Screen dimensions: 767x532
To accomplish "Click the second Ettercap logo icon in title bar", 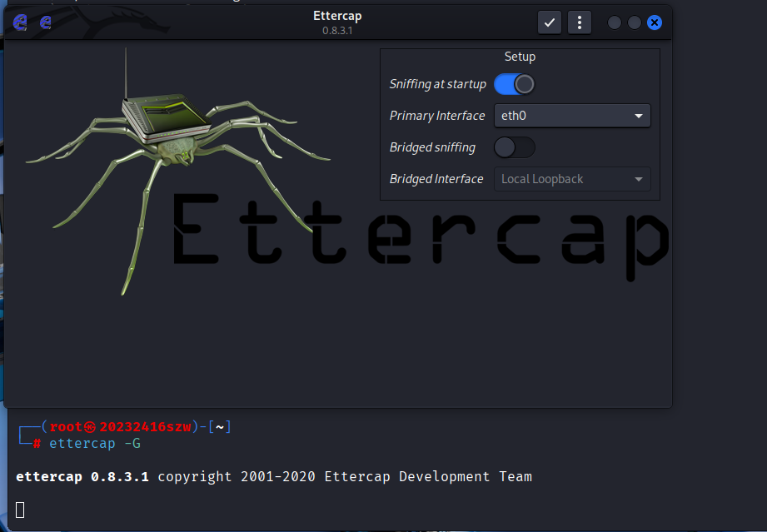I will [x=46, y=22].
